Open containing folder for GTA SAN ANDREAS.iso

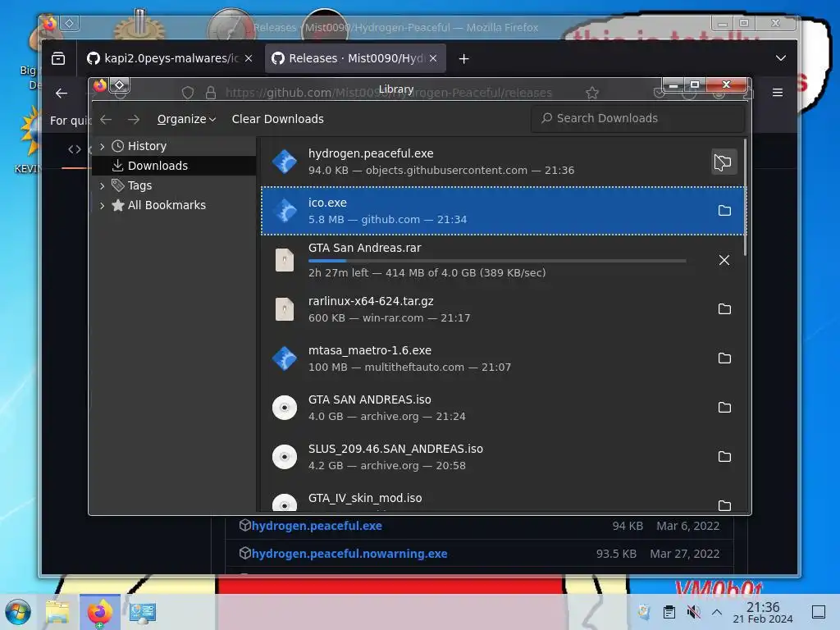pos(724,408)
